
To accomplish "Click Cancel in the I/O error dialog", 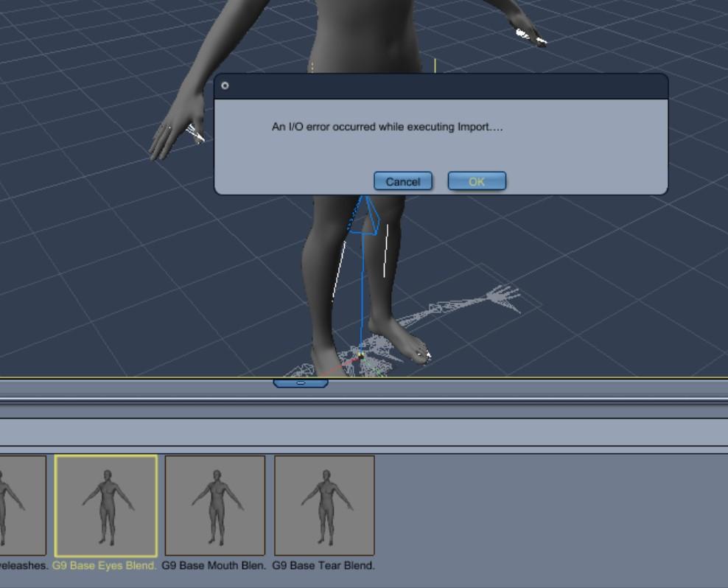I will (403, 181).
